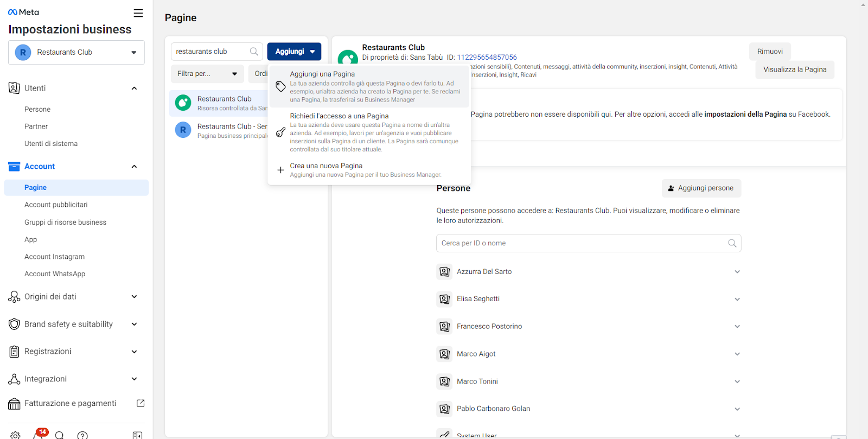Screen dimensions: 868x439
Task: Click the user icon beside Azzurra Del Sarto
Action: click(x=445, y=272)
